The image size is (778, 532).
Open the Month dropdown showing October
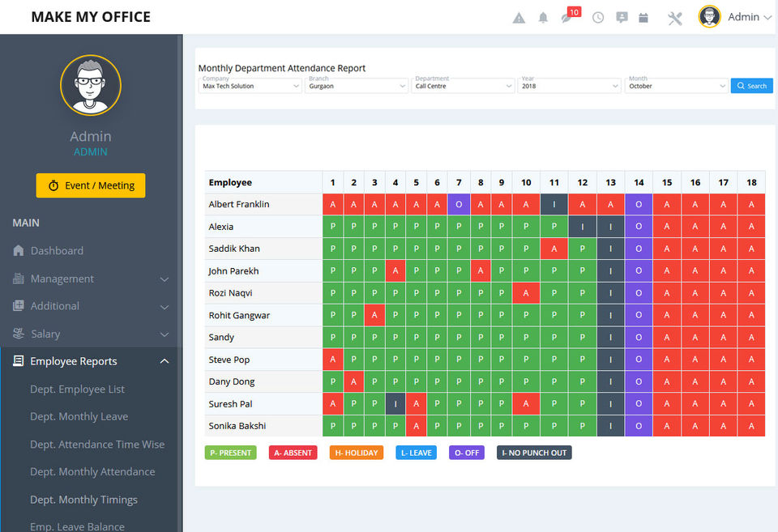point(677,85)
